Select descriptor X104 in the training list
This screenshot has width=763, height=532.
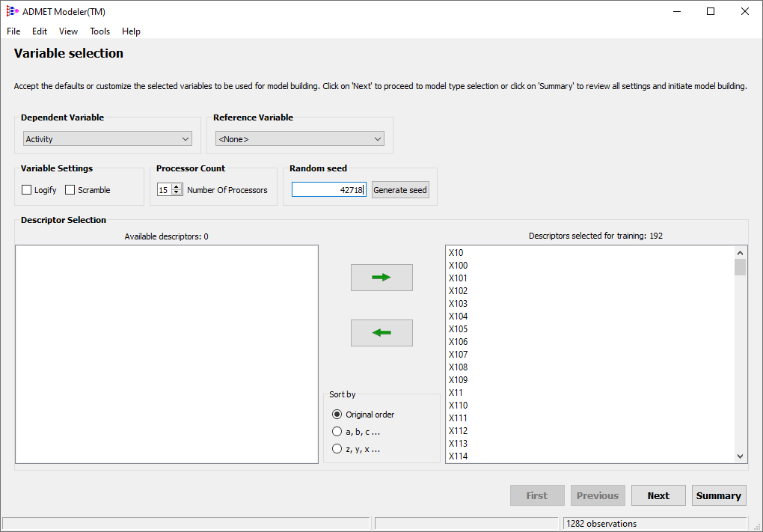pos(458,316)
